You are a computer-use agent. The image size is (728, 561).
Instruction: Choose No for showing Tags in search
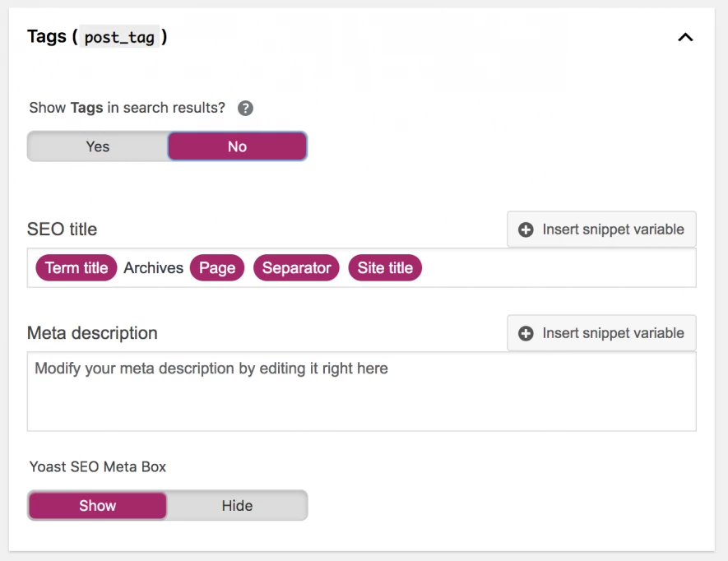(237, 146)
